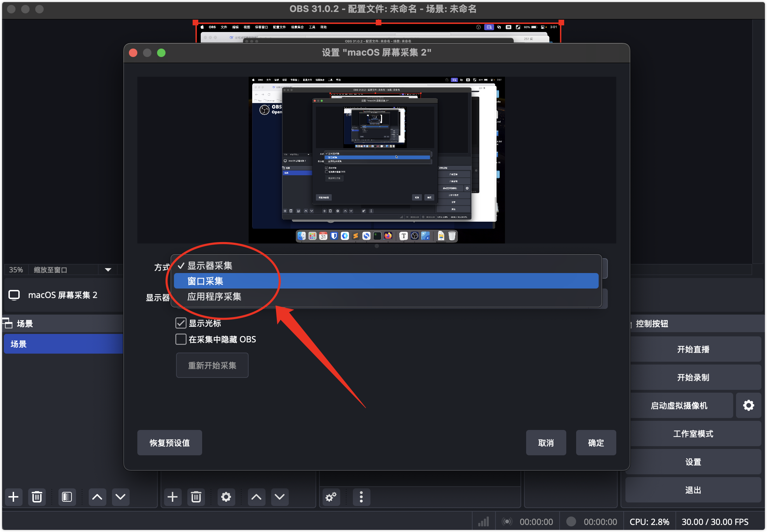
Task: Open scene filters from the scenes toolbar
Action: 67,497
